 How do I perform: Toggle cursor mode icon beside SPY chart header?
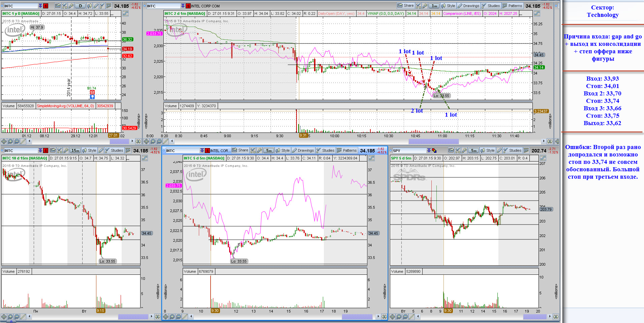coord(543,158)
